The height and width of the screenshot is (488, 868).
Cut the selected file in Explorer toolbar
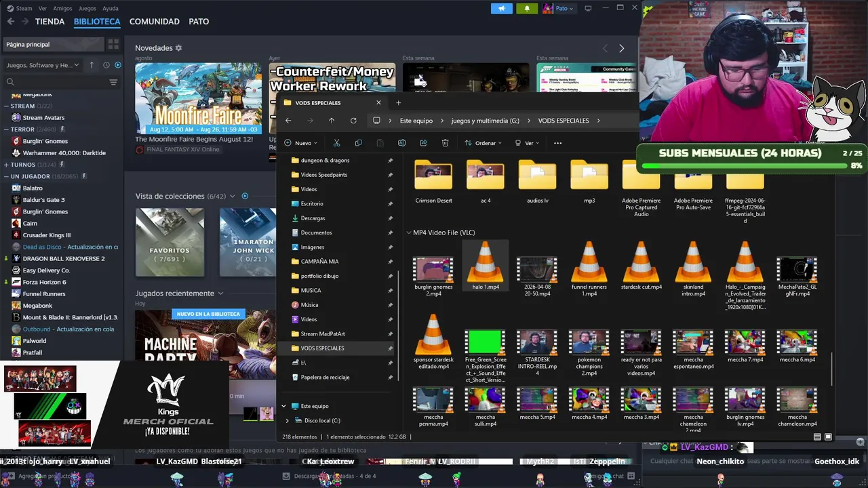coord(336,143)
